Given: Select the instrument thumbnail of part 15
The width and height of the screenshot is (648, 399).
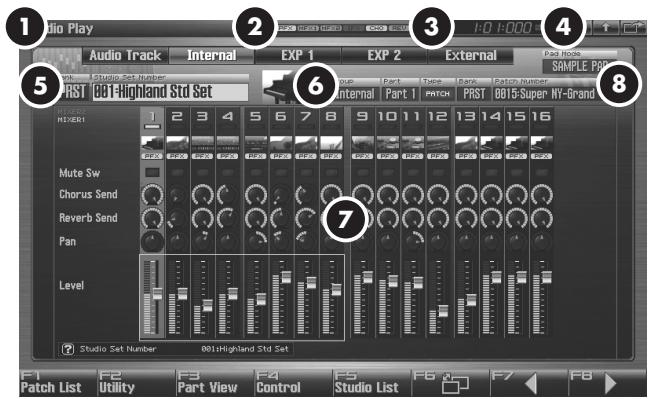Looking at the screenshot, I should pyautogui.click(x=516, y=144).
